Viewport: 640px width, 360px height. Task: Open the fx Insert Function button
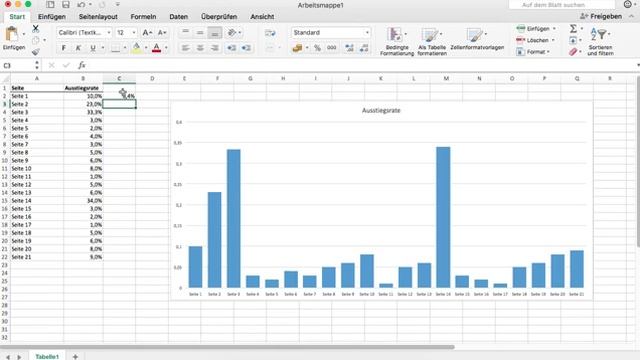click(x=82, y=65)
